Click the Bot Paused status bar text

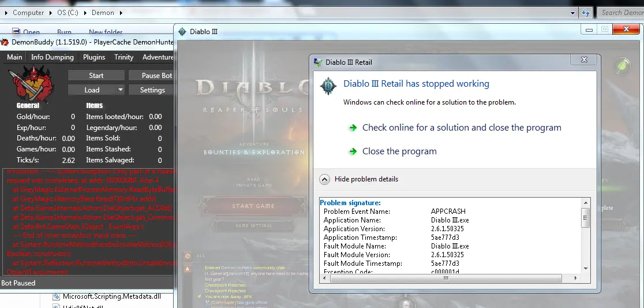click(18, 283)
